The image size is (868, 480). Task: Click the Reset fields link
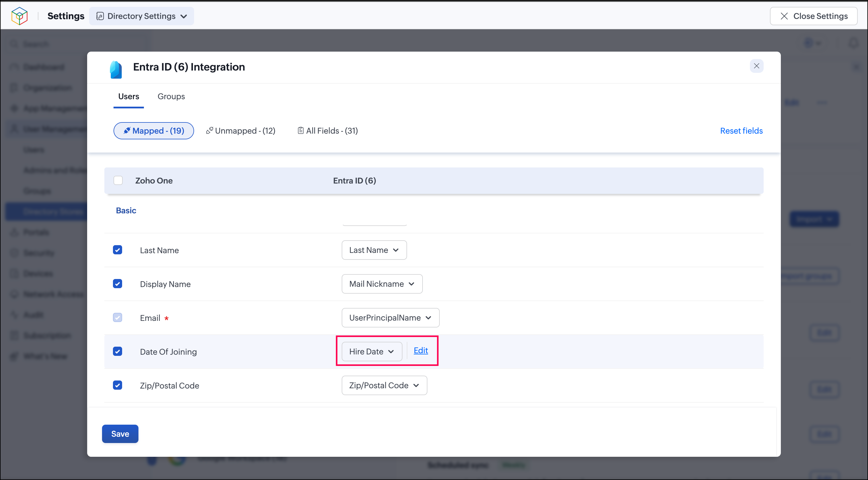tap(741, 131)
